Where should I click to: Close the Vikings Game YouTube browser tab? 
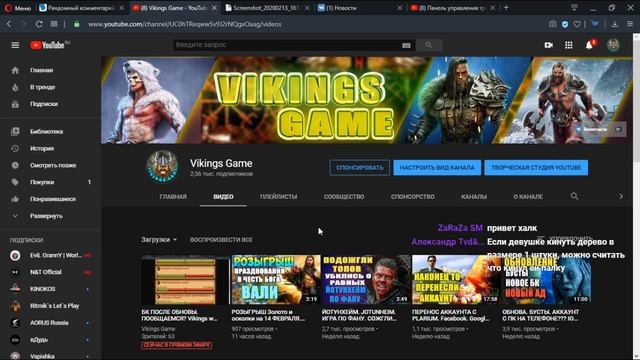click(x=214, y=8)
